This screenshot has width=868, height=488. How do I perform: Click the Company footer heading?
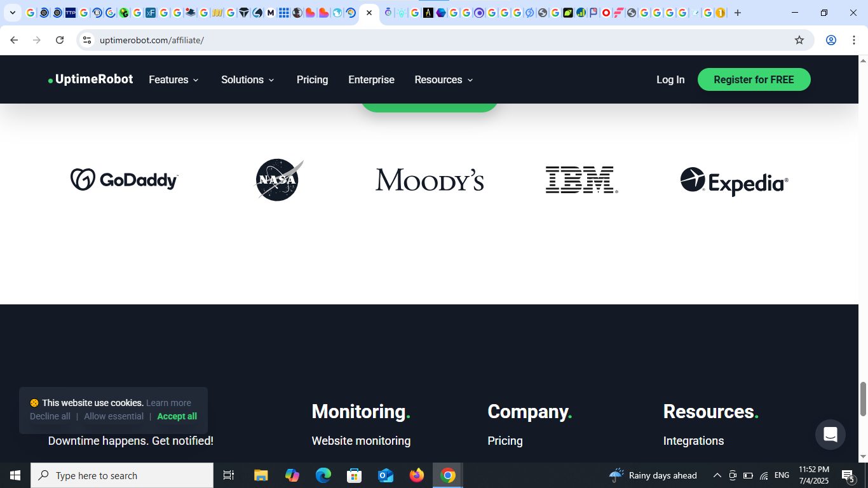(530, 412)
